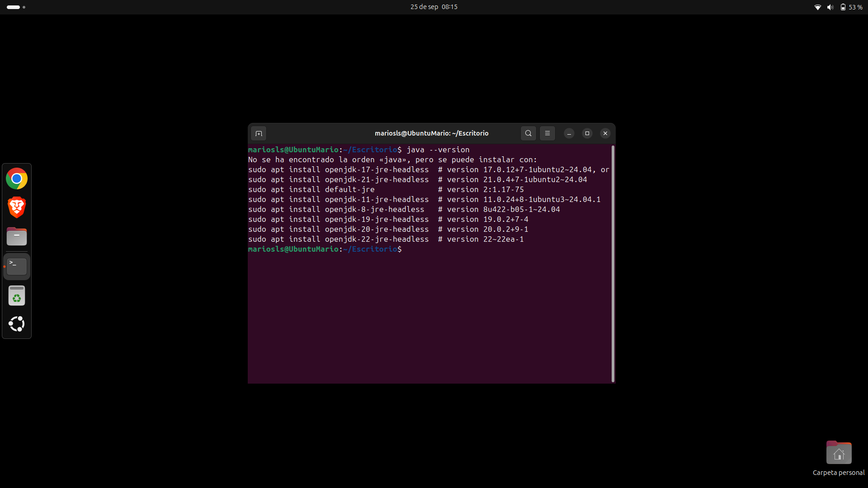Screen dimensions: 868x488
Task: Maximize the terminal window
Action: [x=587, y=133]
